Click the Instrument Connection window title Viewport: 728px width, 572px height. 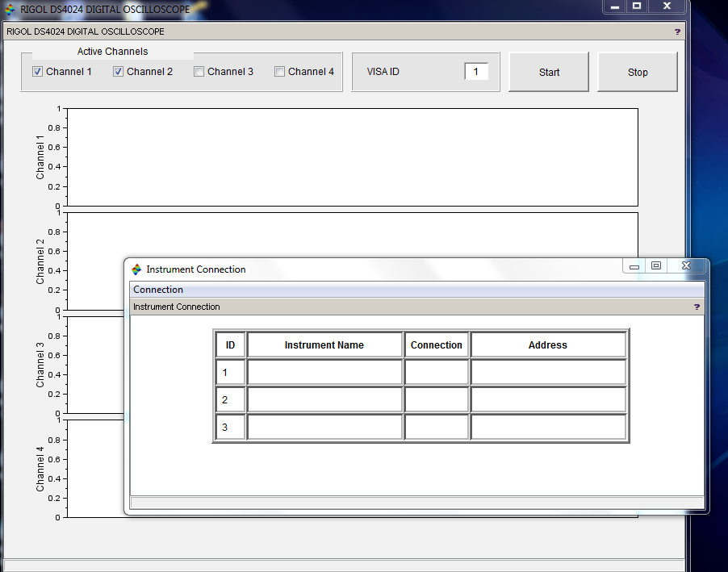click(196, 269)
